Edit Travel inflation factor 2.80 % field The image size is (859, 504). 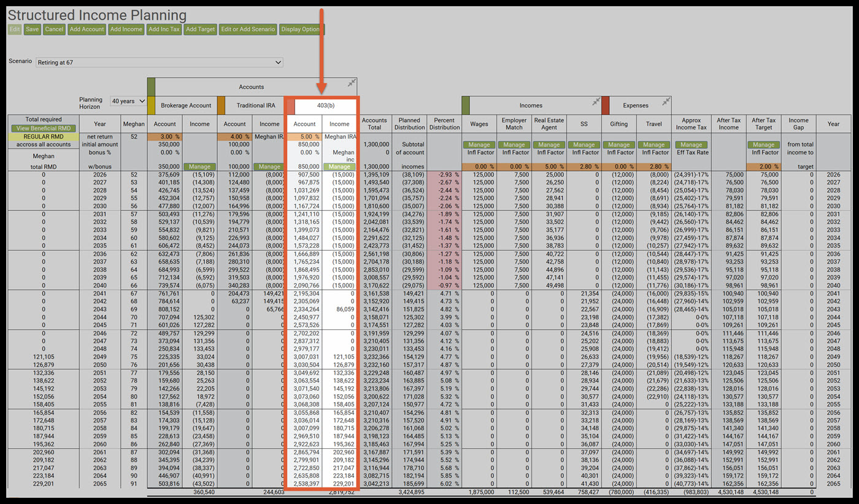click(653, 166)
